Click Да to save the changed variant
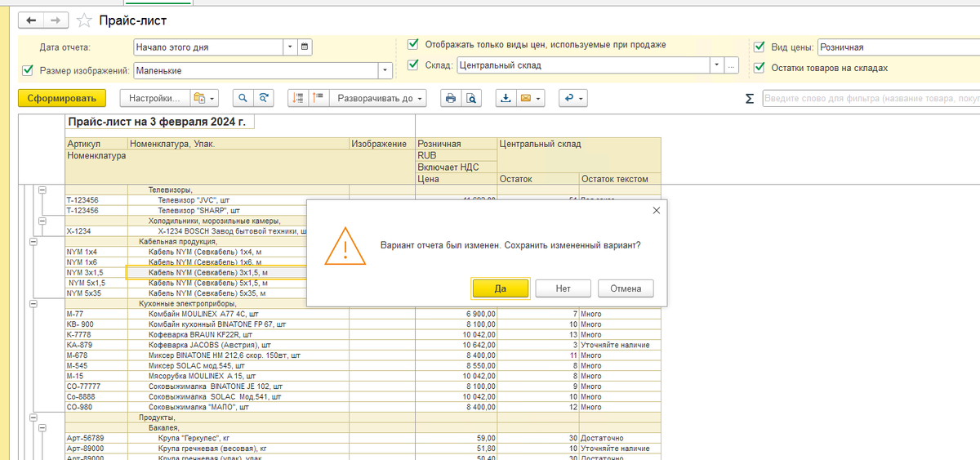This screenshot has height=460, width=980. pyautogui.click(x=501, y=288)
